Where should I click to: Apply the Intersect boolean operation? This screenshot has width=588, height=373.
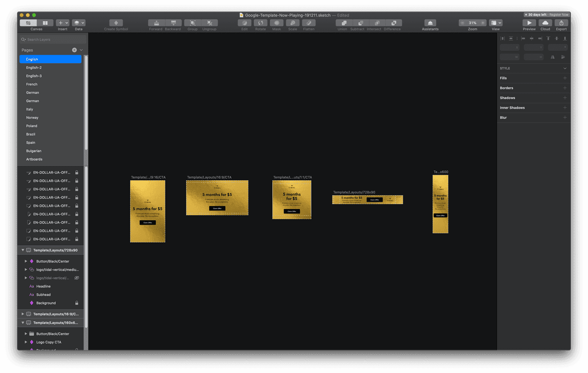click(377, 23)
